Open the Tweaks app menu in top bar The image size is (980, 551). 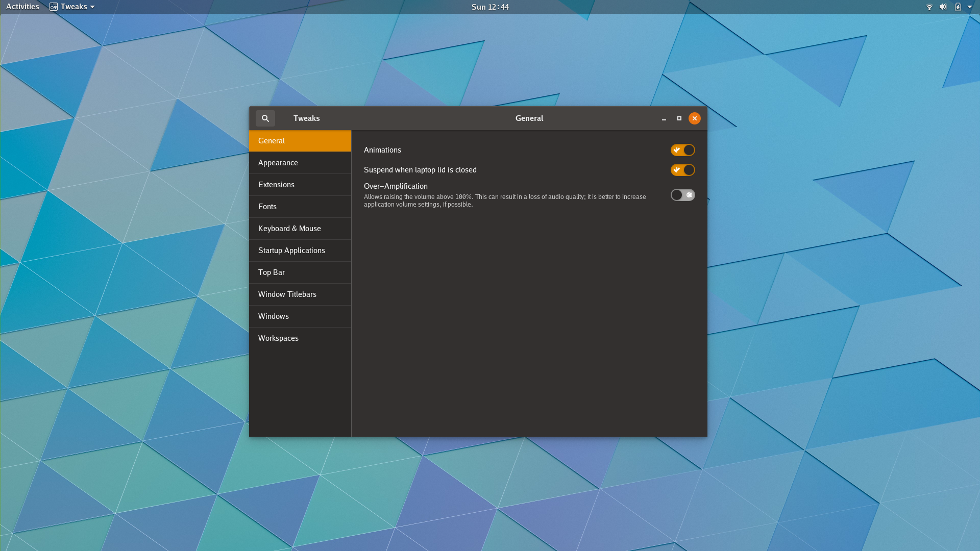pos(76,7)
